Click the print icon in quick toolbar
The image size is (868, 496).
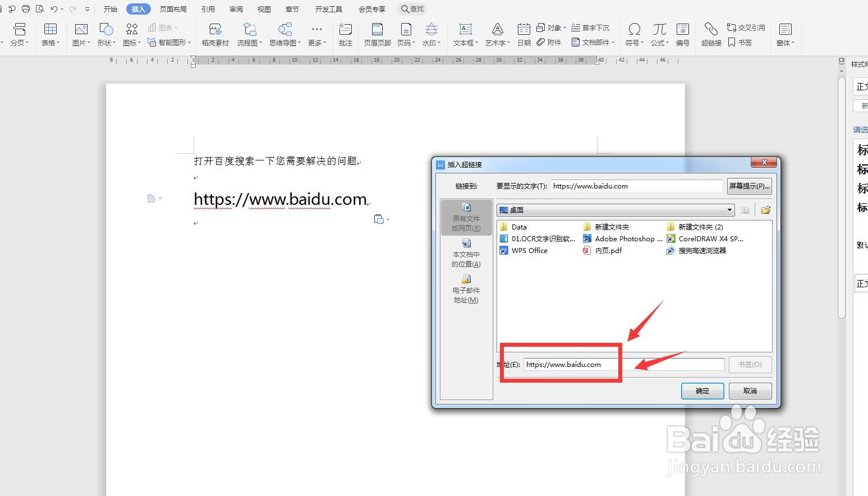[x=26, y=9]
